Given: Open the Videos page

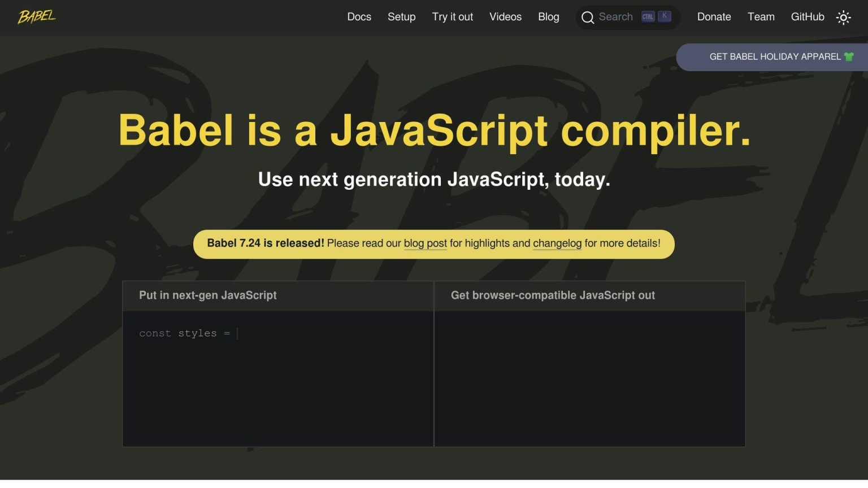Looking at the screenshot, I should [x=505, y=17].
